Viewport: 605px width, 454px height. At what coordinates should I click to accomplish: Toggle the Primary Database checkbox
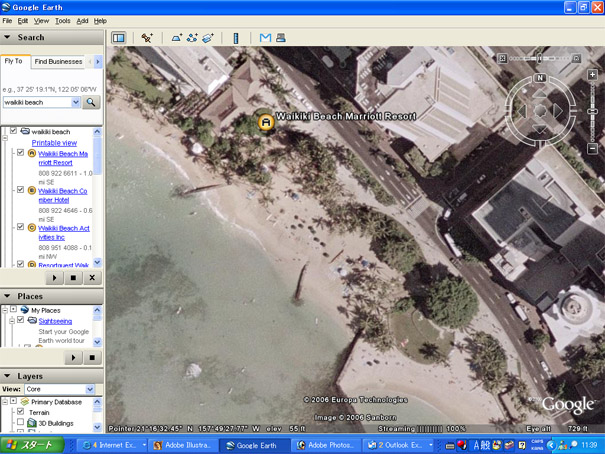(x=14, y=401)
